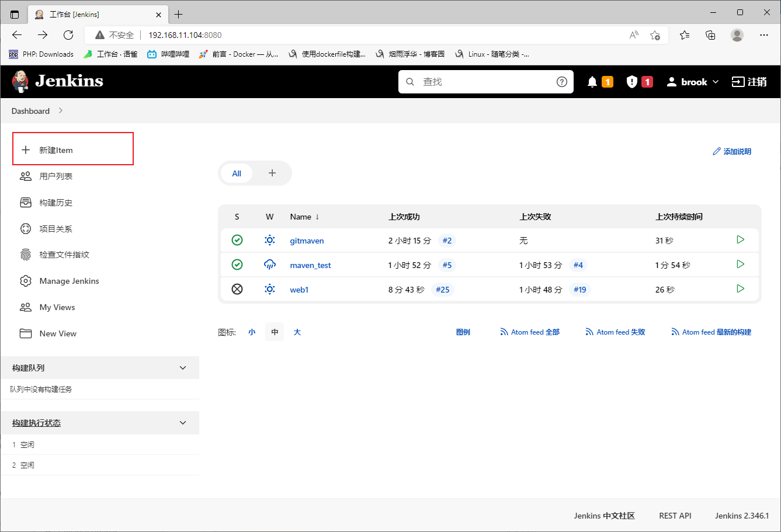Add this page to favorites
Viewport: 781px width, 532px height.
[655, 35]
